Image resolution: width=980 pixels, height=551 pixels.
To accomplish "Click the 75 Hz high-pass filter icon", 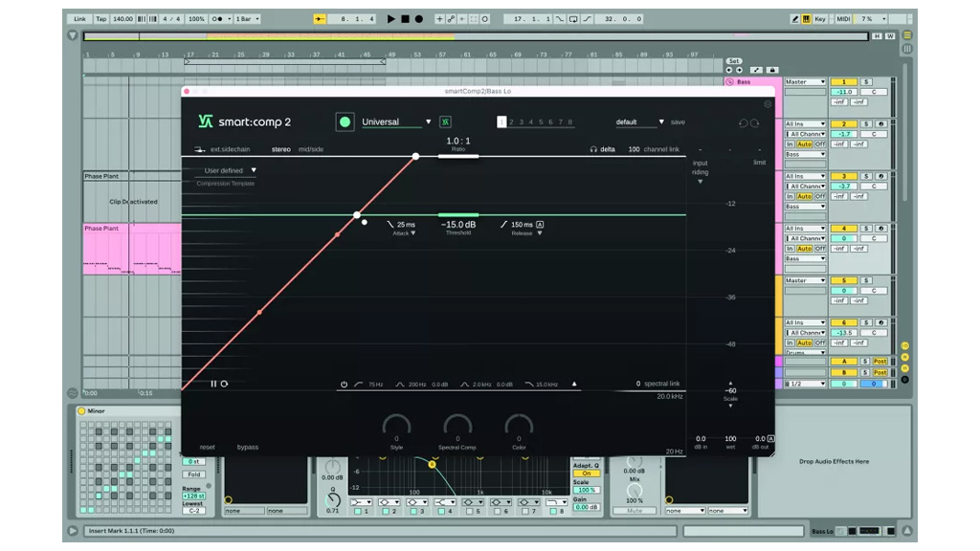I will [x=359, y=385].
